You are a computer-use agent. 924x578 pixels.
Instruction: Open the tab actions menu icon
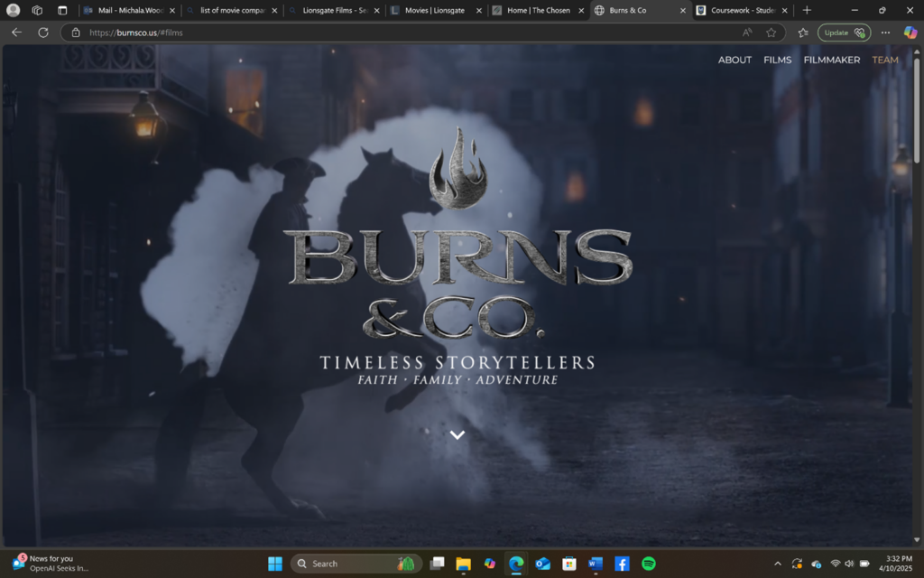(62, 10)
